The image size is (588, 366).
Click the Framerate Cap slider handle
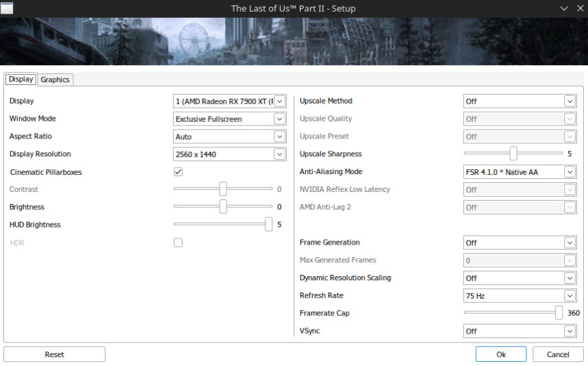click(x=559, y=313)
